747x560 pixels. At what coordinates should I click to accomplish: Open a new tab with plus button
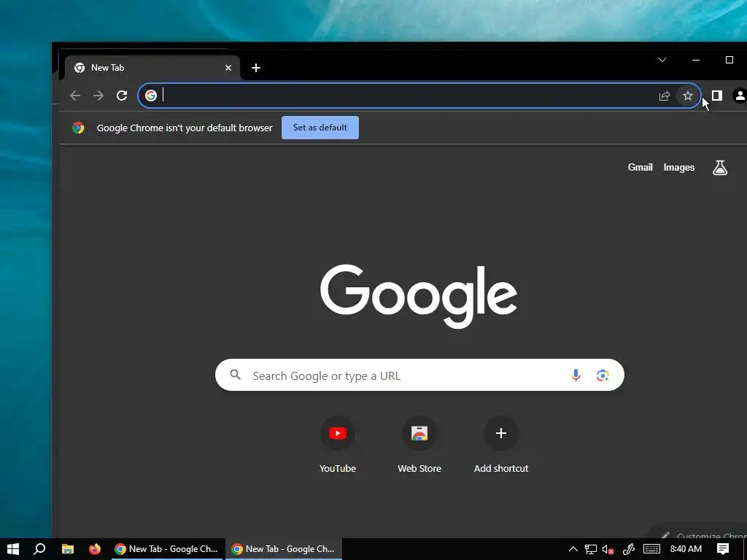pos(256,68)
